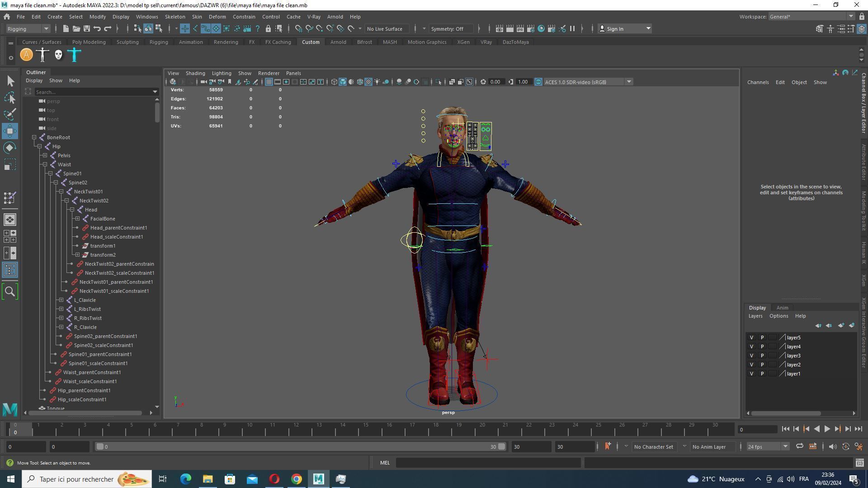This screenshot has width=868, height=488.
Task: Open the Skeleton menu
Action: [x=175, y=17]
